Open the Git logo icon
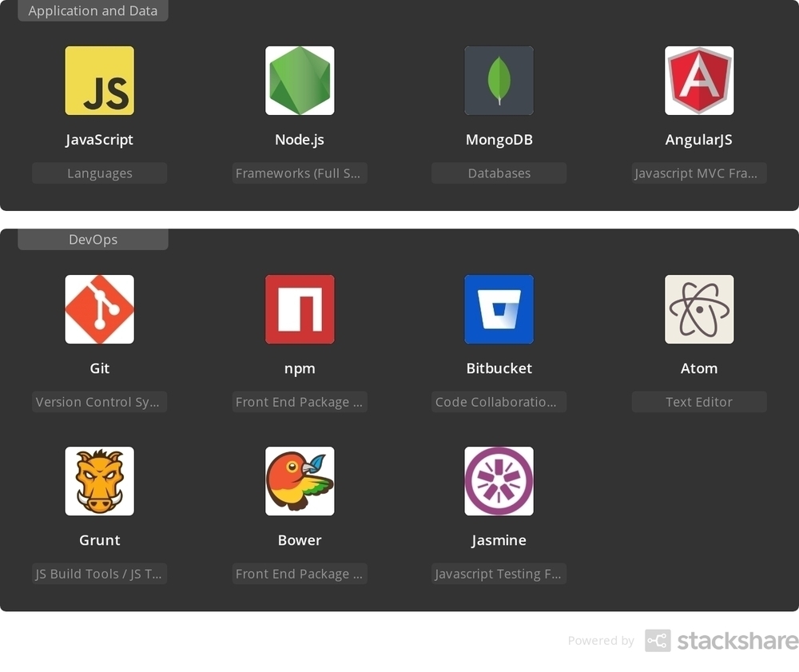 (x=99, y=309)
